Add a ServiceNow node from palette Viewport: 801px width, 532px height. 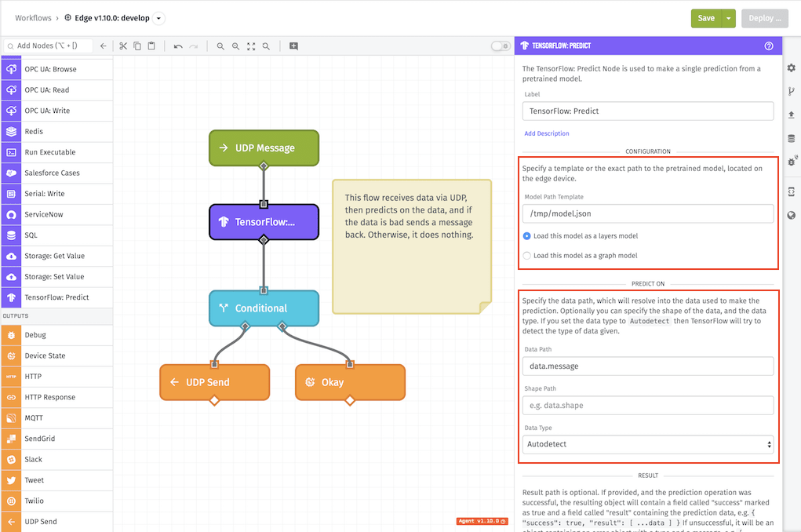point(56,215)
